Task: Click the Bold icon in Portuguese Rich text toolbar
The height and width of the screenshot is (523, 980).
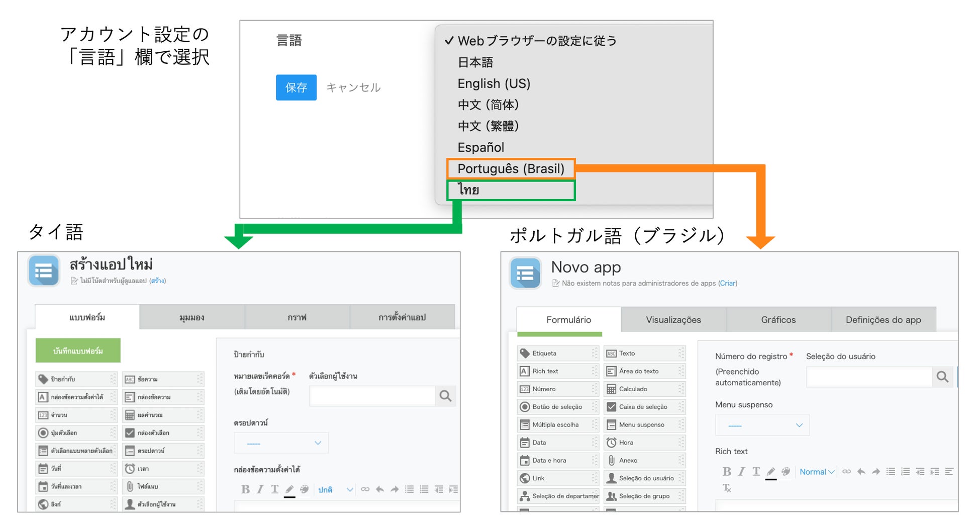Action: 727,471
